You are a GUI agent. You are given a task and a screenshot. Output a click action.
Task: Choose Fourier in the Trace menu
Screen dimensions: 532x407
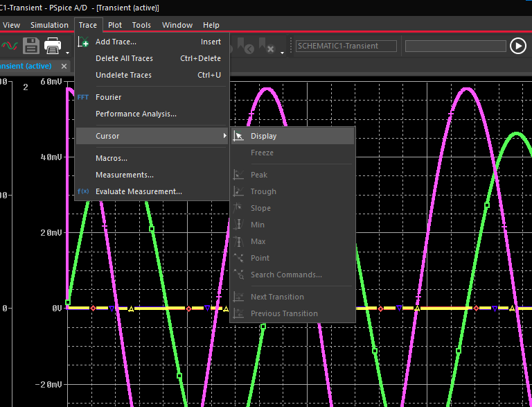[152, 97]
